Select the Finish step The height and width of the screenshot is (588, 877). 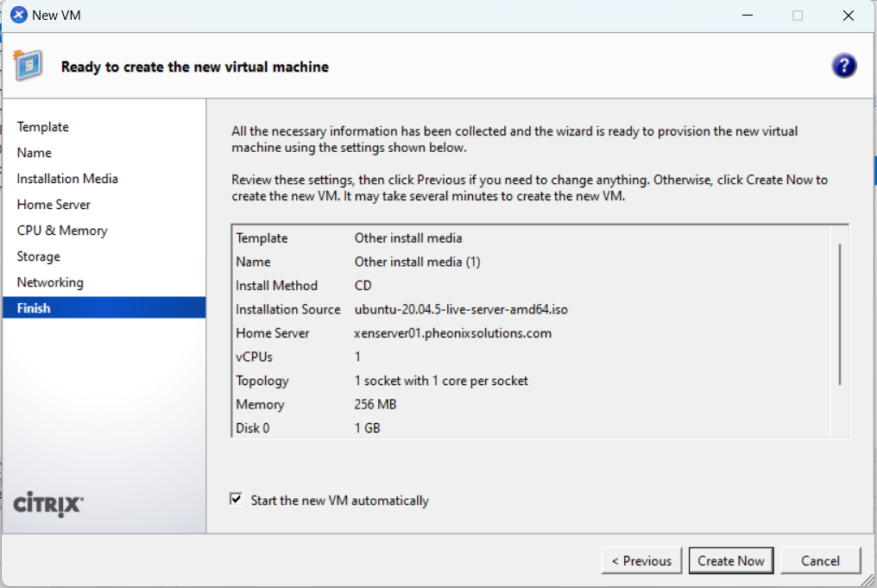pyautogui.click(x=104, y=307)
